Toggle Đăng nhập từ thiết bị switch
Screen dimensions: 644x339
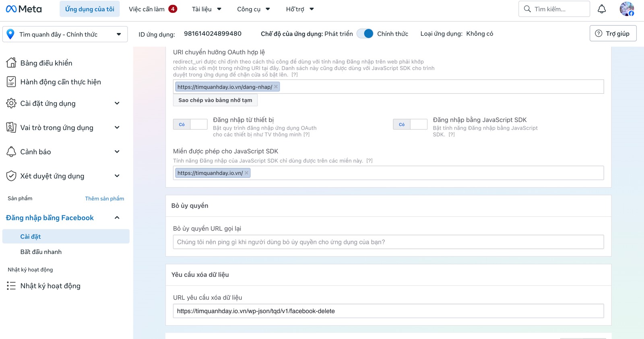click(x=190, y=124)
